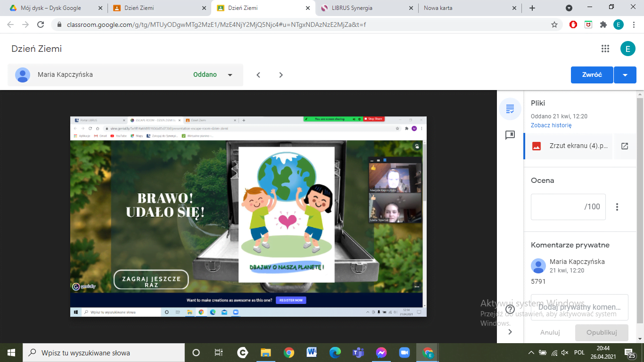Screen dimensions: 644x362
Task: Open Zobacz historię link
Action: click(551, 125)
